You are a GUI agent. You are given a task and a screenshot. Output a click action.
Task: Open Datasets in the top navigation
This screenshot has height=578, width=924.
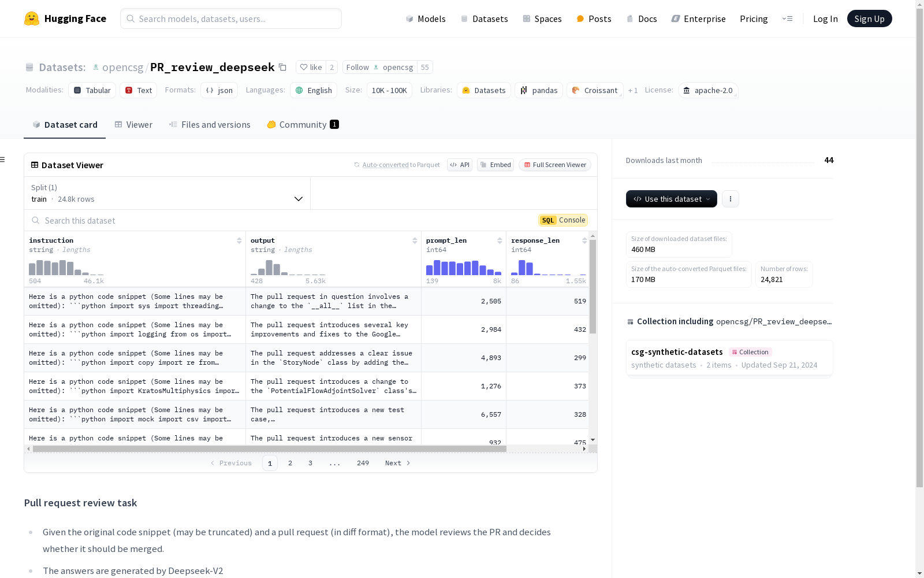pyautogui.click(x=484, y=18)
